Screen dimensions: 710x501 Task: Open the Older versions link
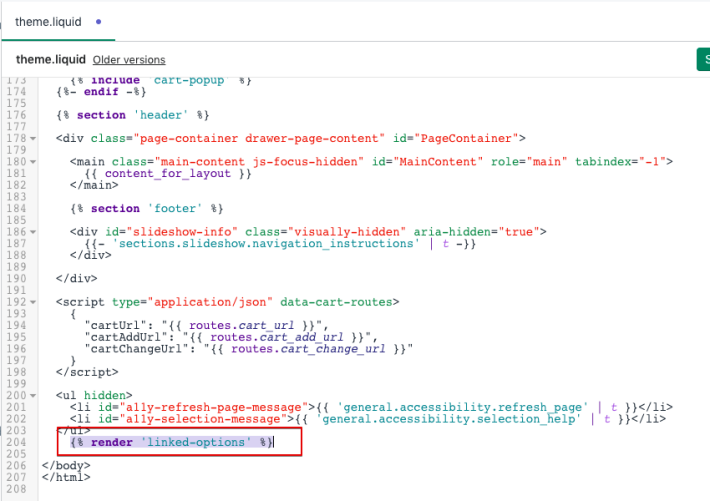tap(129, 60)
